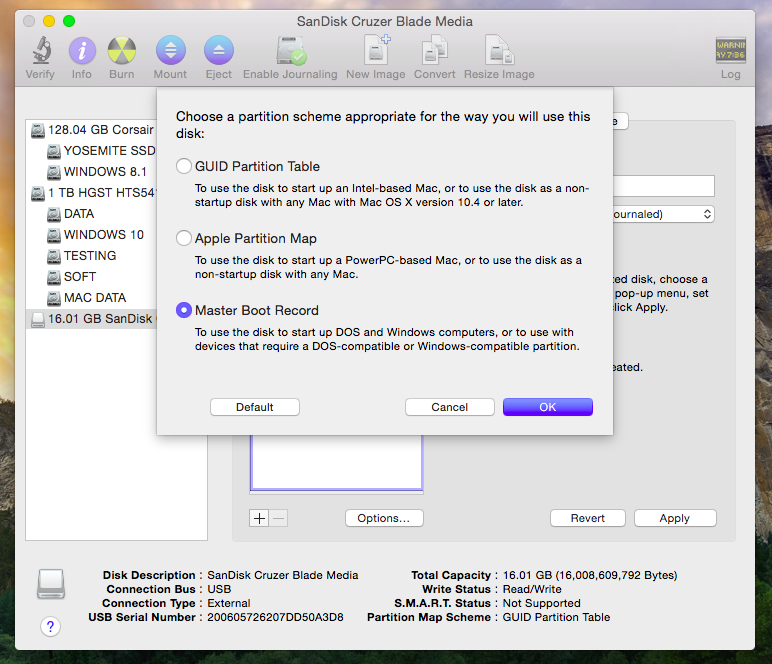
Task: Select the 128.04 GB Corsair disk
Action: tap(93, 130)
